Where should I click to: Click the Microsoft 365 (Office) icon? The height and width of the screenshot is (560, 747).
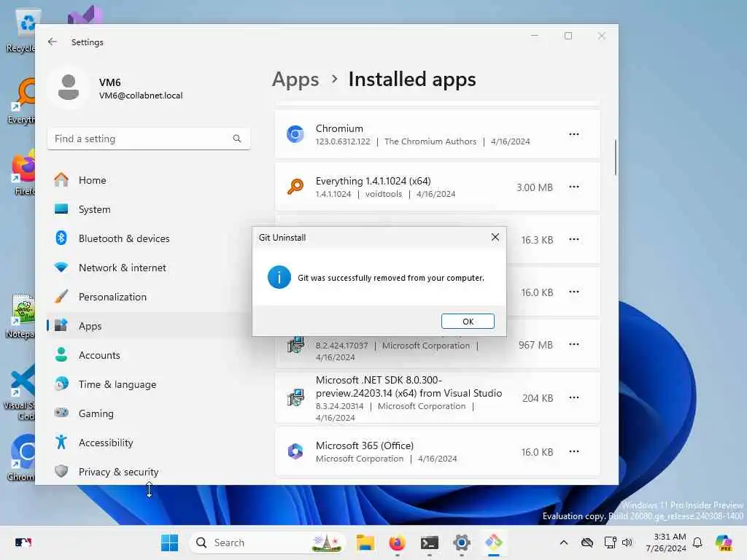tap(295, 451)
